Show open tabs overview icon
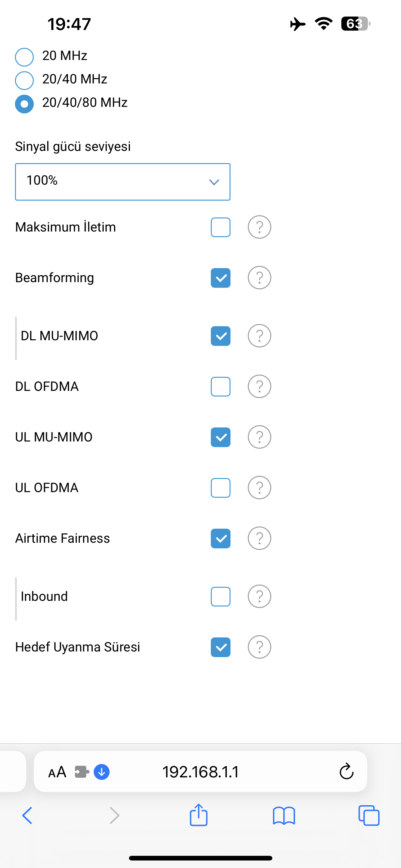This screenshot has width=401, height=868. [x=369, y=816]
